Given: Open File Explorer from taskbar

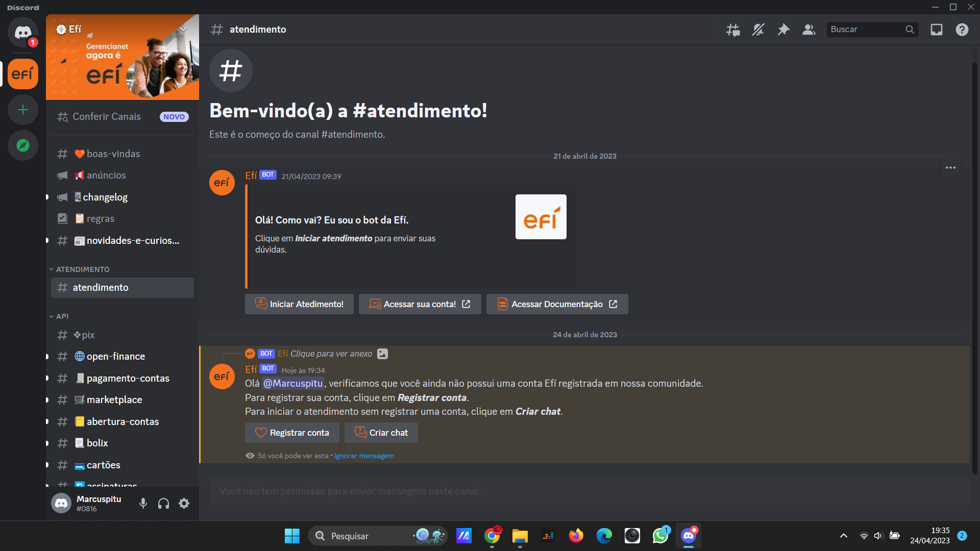Looking at the screenshot, I should pos(520,536).
